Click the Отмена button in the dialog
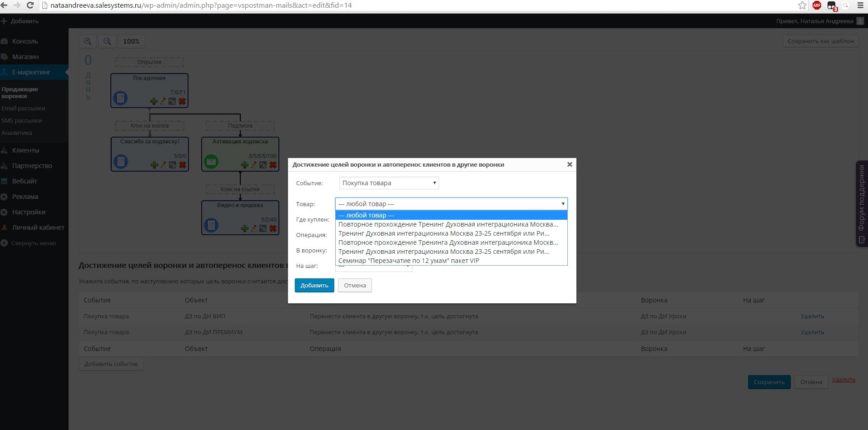Viewport: 868px width, 430px height. point(354,285)
